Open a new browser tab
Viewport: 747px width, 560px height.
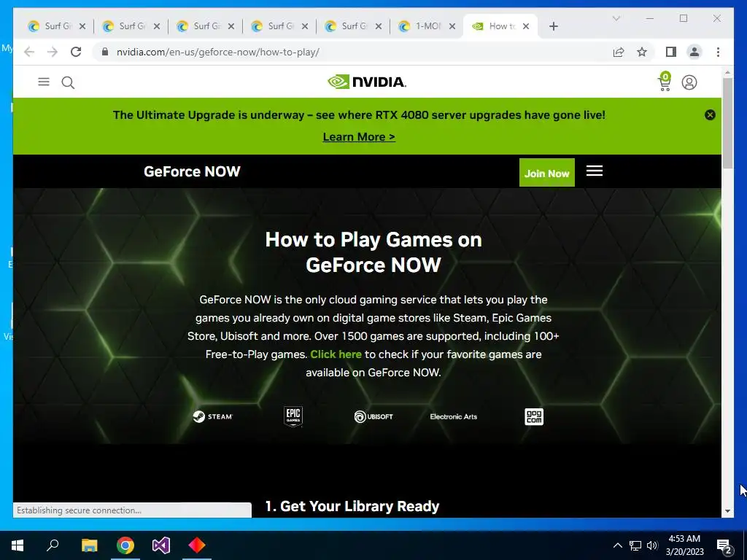click(553, 26)
